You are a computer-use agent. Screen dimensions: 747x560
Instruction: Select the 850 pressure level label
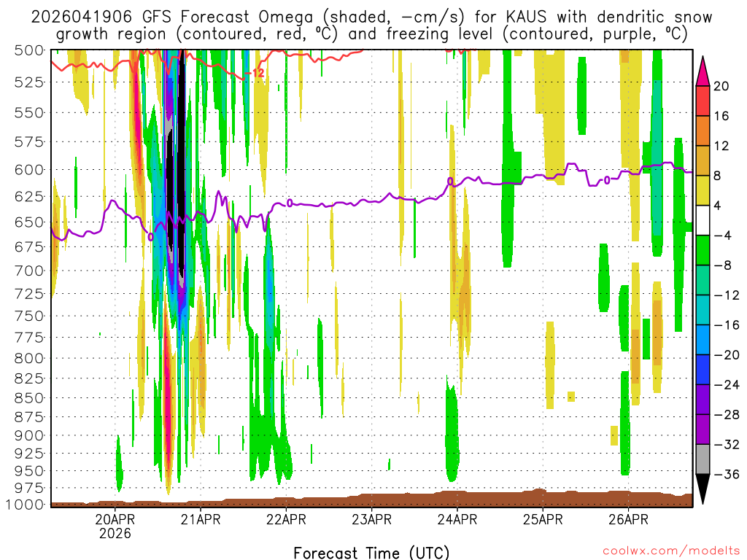29,398
